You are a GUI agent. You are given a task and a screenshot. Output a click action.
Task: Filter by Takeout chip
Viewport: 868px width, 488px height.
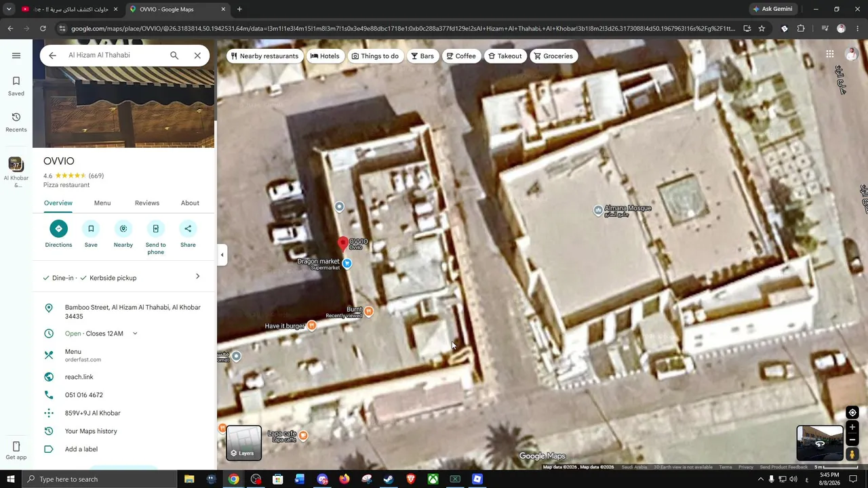click(x=505, y=56)
